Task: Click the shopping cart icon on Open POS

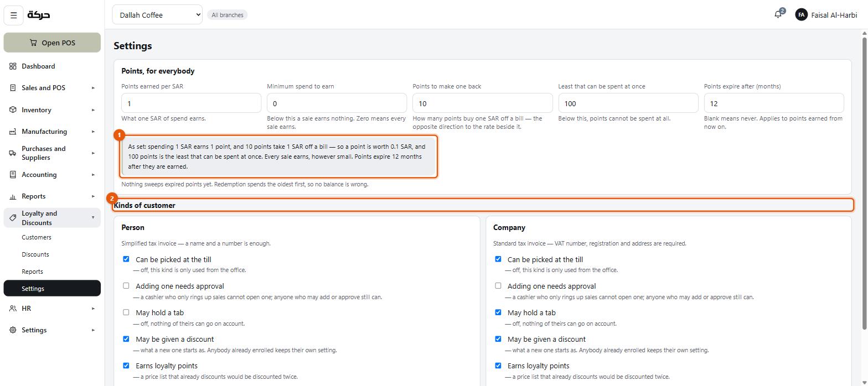Action: (x=33, y=43)
